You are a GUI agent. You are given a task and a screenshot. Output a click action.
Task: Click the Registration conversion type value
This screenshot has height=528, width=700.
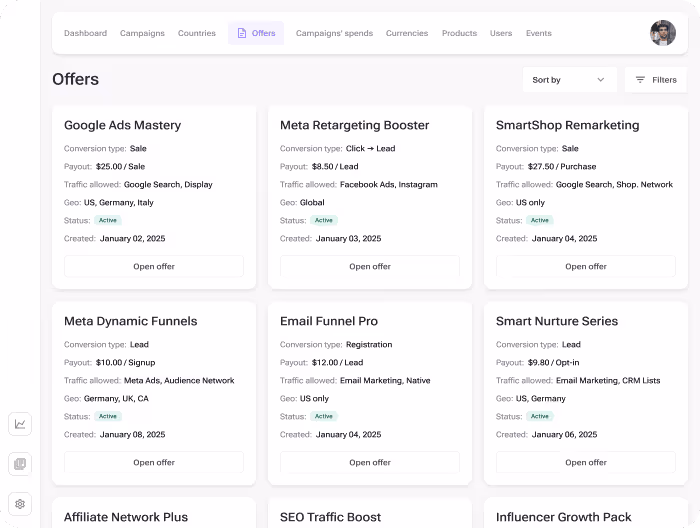point(369,345)
